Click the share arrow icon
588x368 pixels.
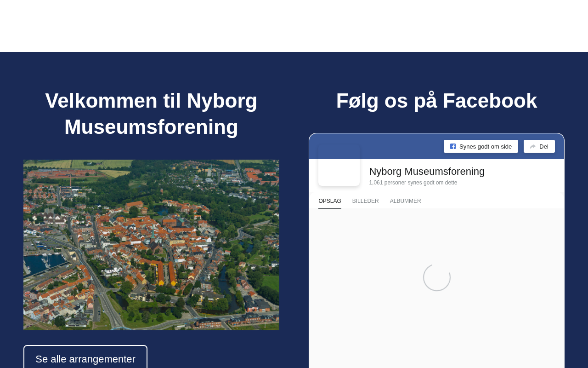coord(533,146)
